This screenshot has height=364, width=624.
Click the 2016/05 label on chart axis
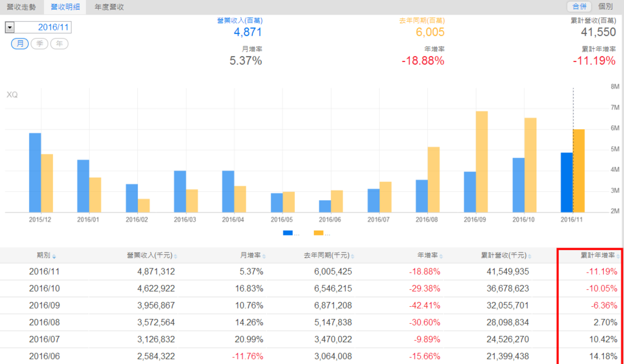[282, 220]
